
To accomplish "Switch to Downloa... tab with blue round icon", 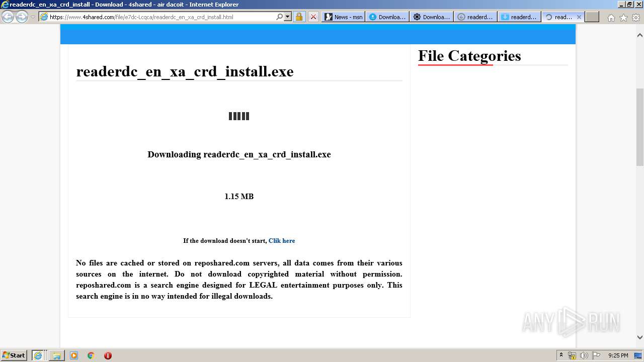I will click(x=387, y=17).
